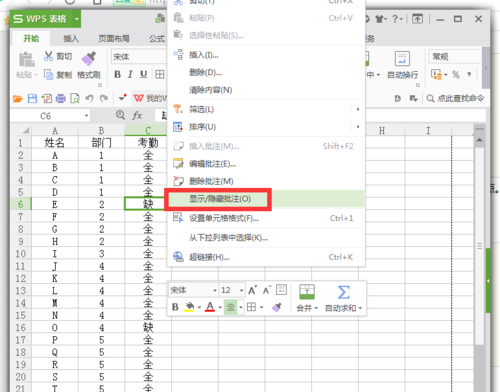
Task: Click the Copy icon in ribbon
Action: tap(49, 75)
